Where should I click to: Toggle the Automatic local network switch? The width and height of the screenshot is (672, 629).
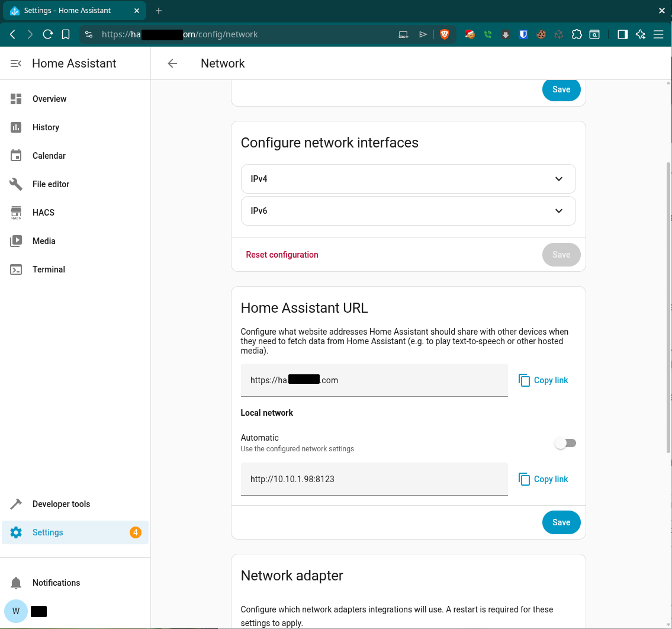tap(565, 443)
